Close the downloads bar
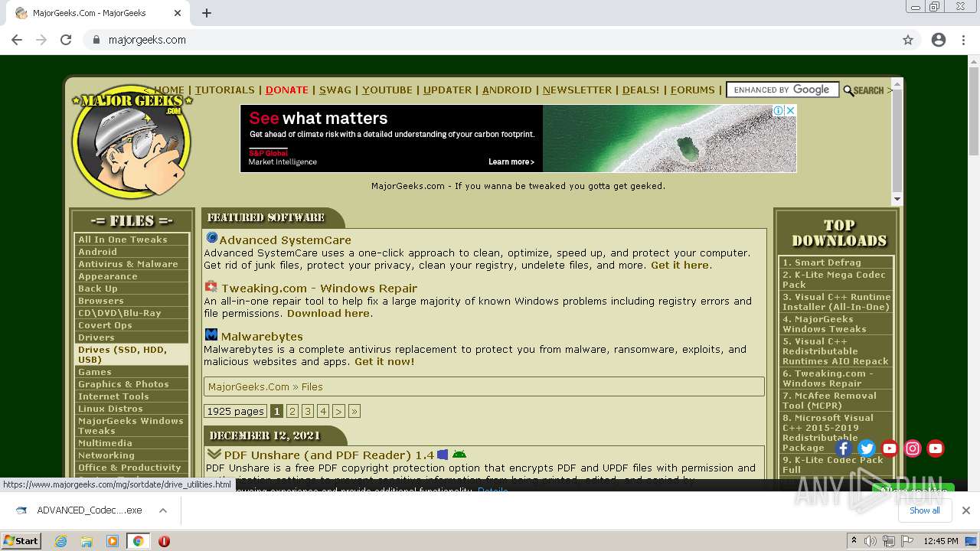Screen dimensions: 980x551 [x=966, y=510]
